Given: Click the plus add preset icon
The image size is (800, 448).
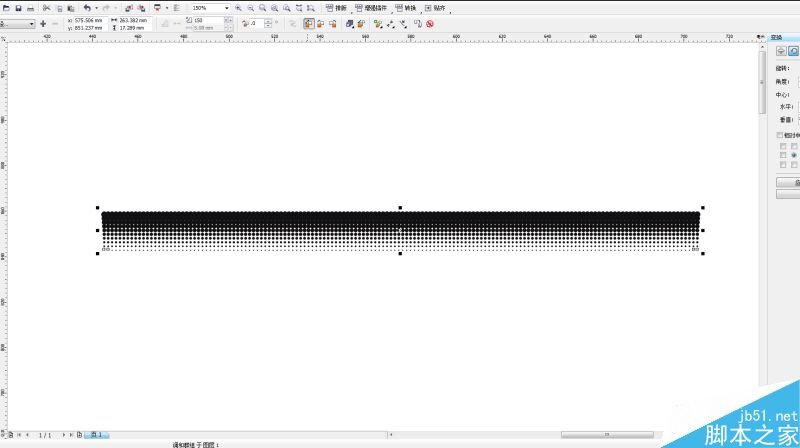Looking at the screenshot, I should pyautogui.click(x=43, y=23).
